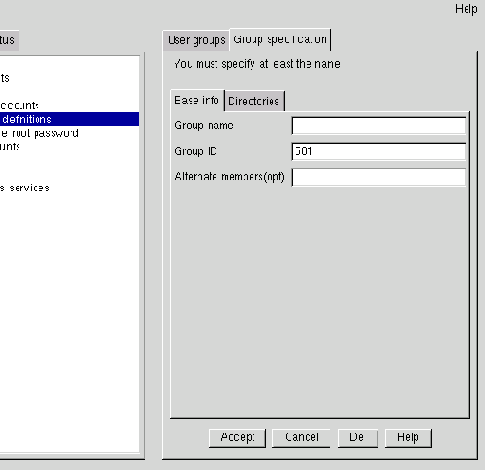Select the user accounts entry above definitions

click(x=19, y=106)
